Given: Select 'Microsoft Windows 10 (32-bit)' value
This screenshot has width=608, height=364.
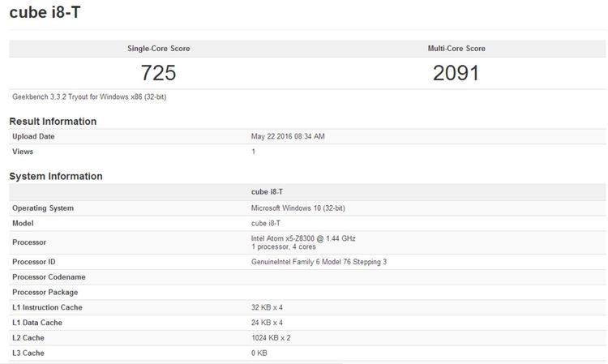Looking at the screenshot, I should click(298, 208).
